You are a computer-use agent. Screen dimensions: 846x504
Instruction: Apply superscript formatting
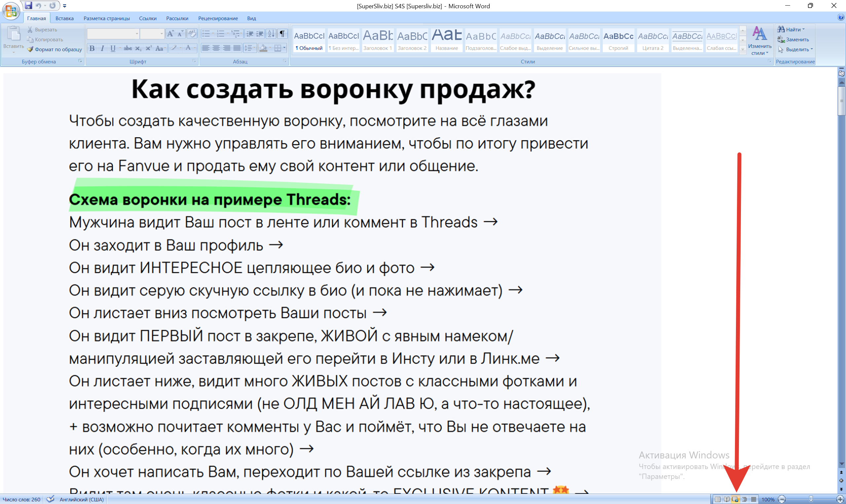pos(148,48)
